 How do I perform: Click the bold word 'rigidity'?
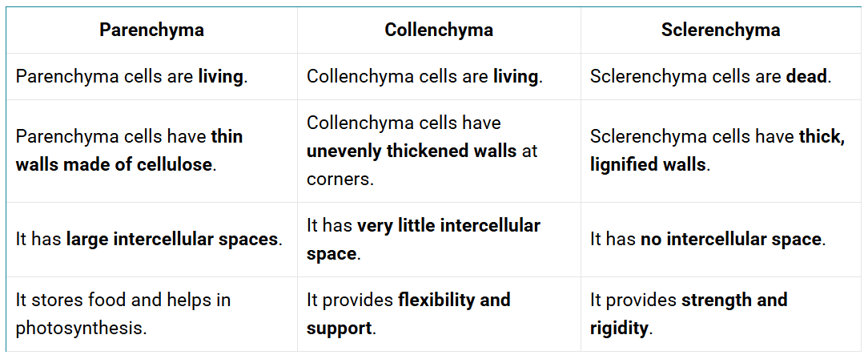coord(618,328)
